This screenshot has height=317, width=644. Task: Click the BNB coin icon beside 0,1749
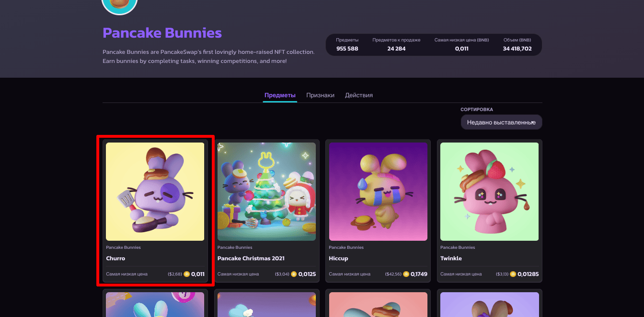pos(406,274)
